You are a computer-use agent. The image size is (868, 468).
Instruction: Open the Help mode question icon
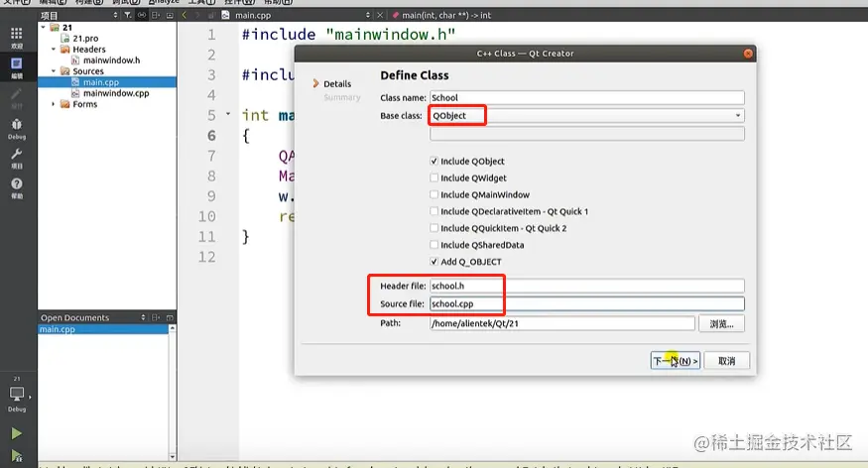coord(17,187)
